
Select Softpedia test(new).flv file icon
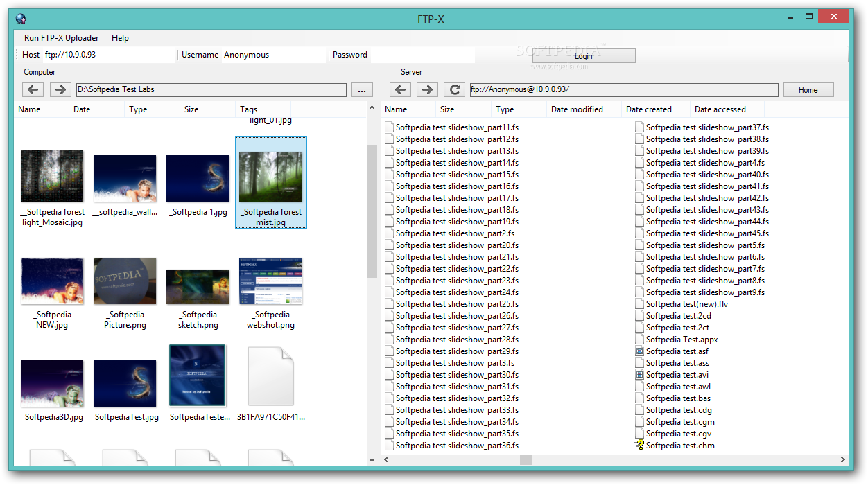pos(639,304)
